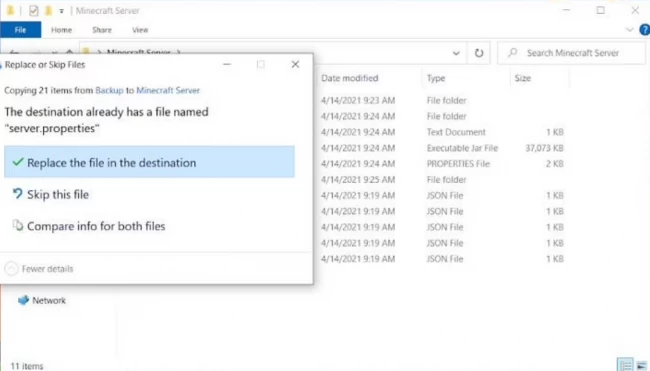Select the Text Document row
This screenshot has width=650, height=371.
point(442,132)
